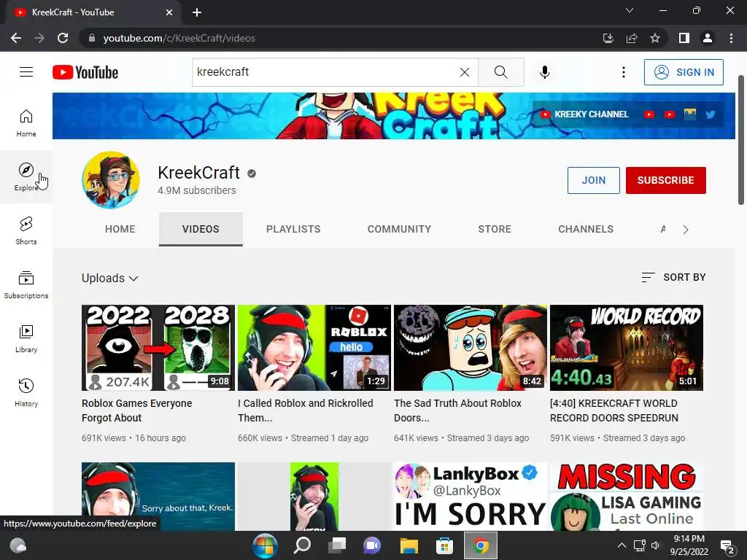This screenshot has width=747, height=560.
Task: Click the red SUBSCRIBE button
Action: pyautogui.click(x=665, y=180)
